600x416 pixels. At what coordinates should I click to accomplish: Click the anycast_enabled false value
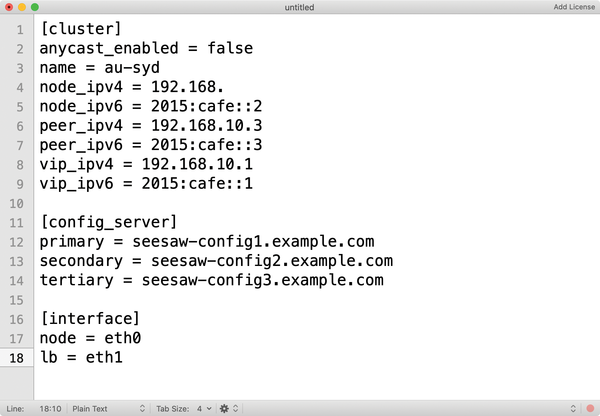pos(230,48)
